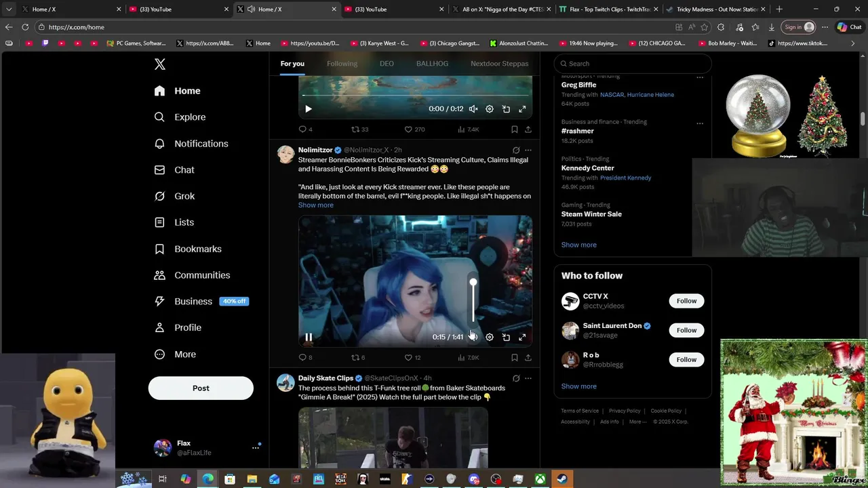This screenshot has height=488, width=868.
Task: Open settings on the top video
Action: click(490, 109)
